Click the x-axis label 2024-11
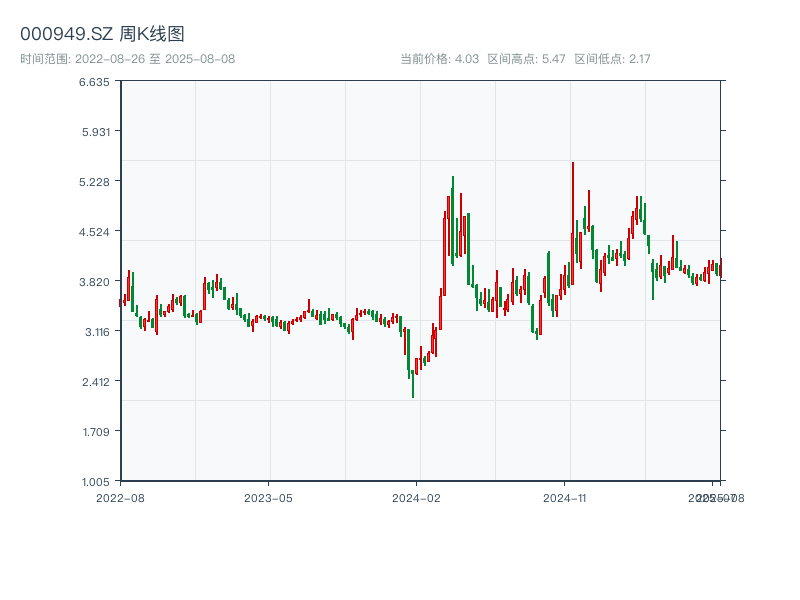 point(564,498)
